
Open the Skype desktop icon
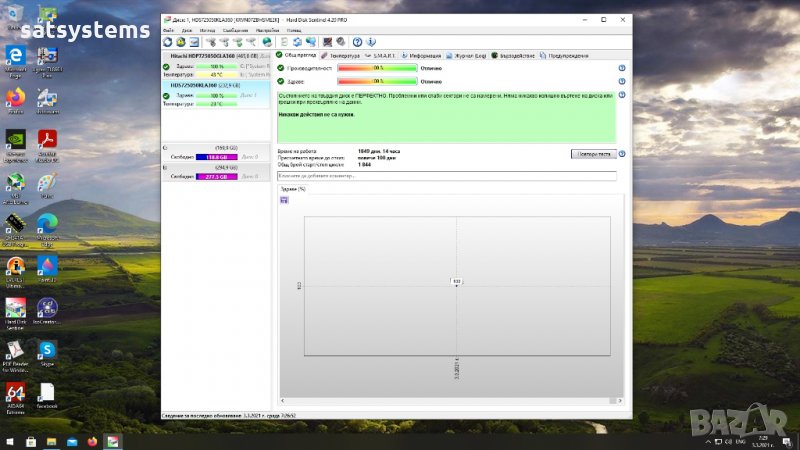46,352
